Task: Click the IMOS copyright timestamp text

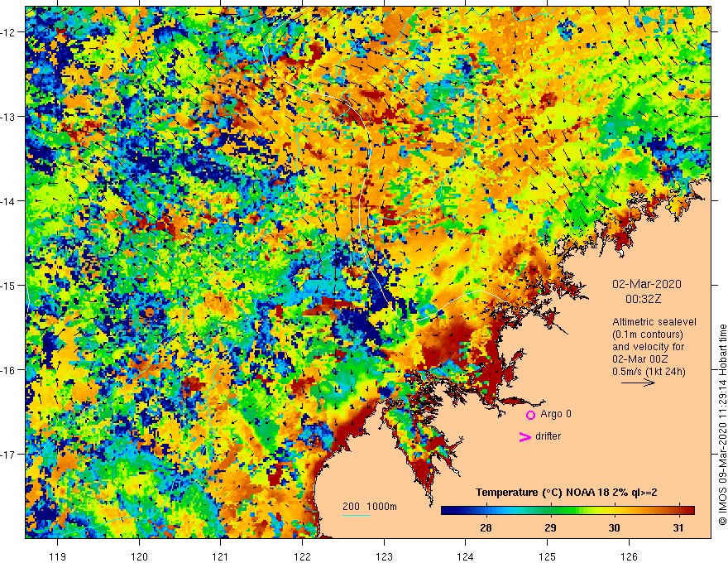Action: pyautogui.click(x=722, y=425)
